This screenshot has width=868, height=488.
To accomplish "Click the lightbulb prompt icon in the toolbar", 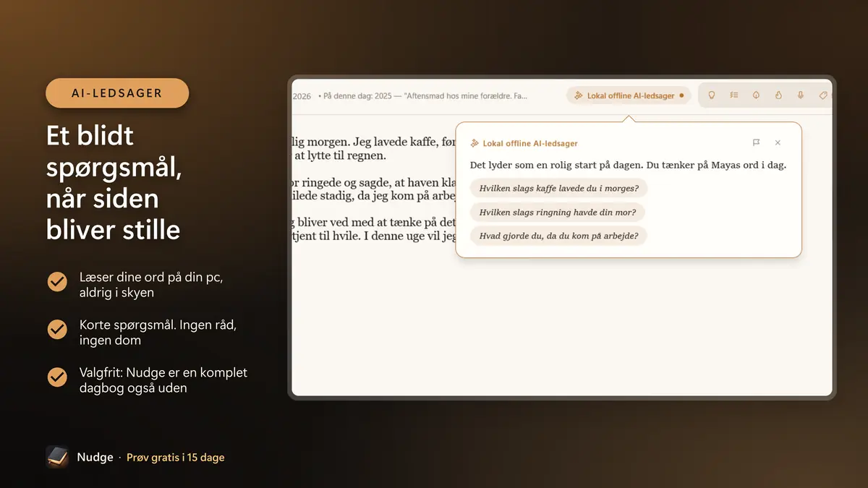I will tap(711, 95).
